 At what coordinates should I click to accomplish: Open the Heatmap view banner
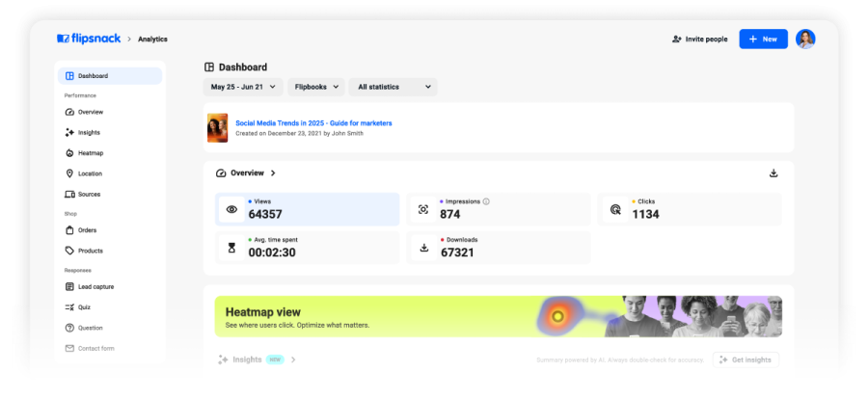tap(499, 316)
